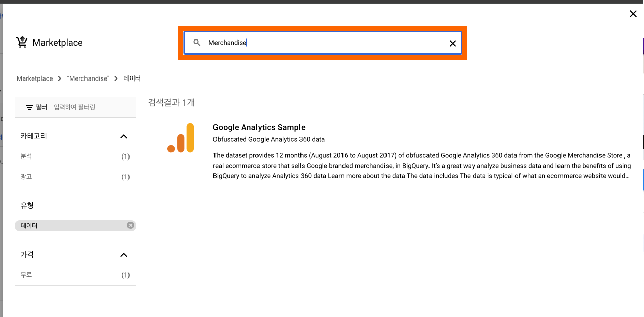Clear the Merchandise search text
Screen dimensions: 644x317
(453, 43)
